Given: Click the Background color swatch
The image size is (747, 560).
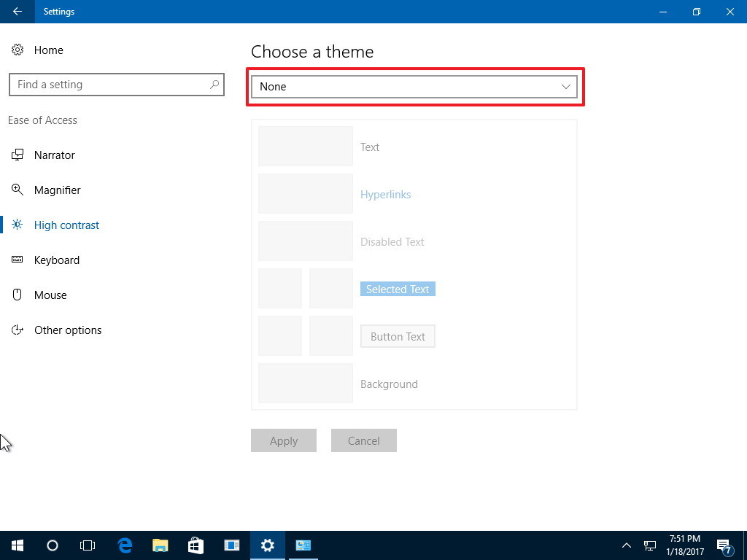Looking at the screenshot, I should click(305, 383).
